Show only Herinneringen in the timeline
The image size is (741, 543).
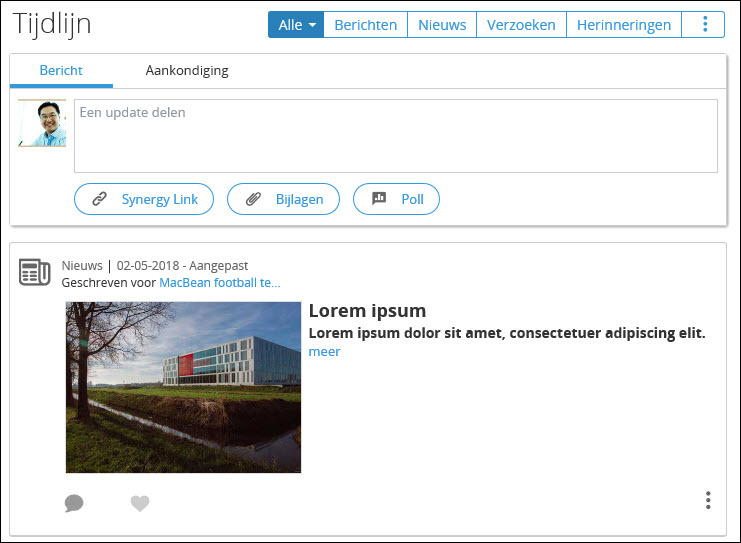[623, 25]
